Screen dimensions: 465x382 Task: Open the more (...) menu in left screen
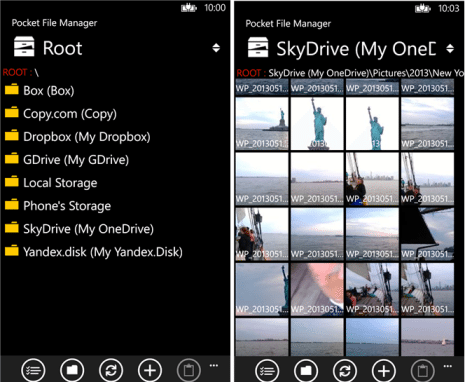214,366
